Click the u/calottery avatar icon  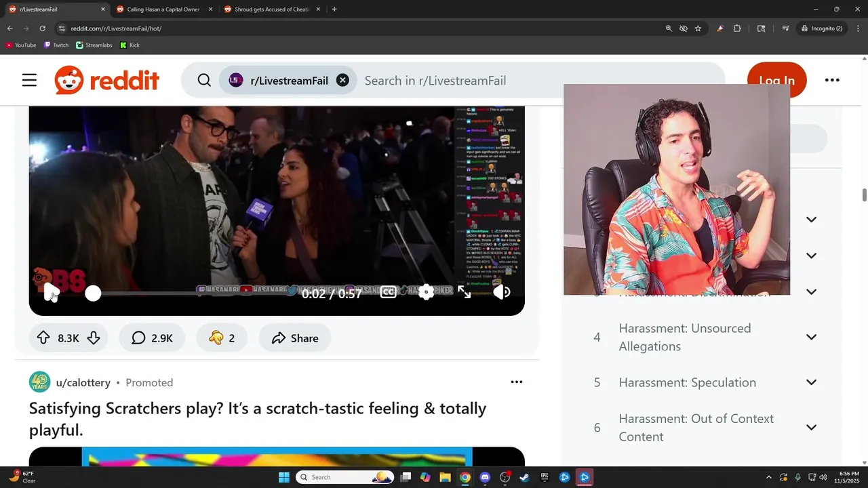tap(39, 382)
